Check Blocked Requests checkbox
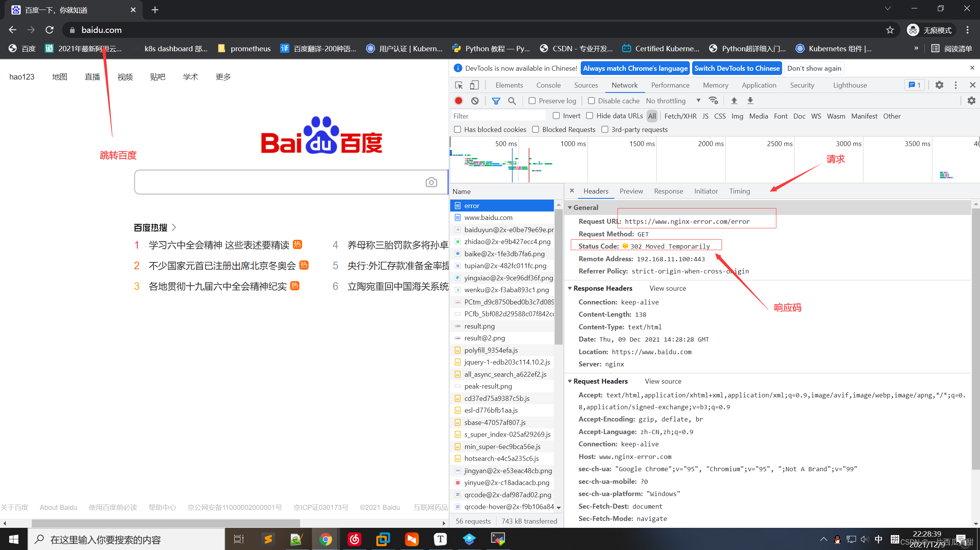The height and width of the screenshot is (550, 980). (536, 129)
